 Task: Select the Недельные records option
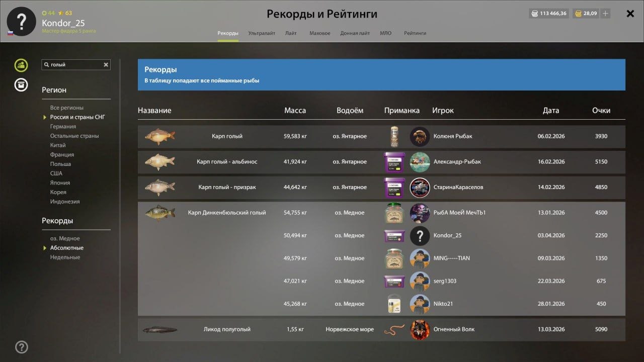point(65,257)
